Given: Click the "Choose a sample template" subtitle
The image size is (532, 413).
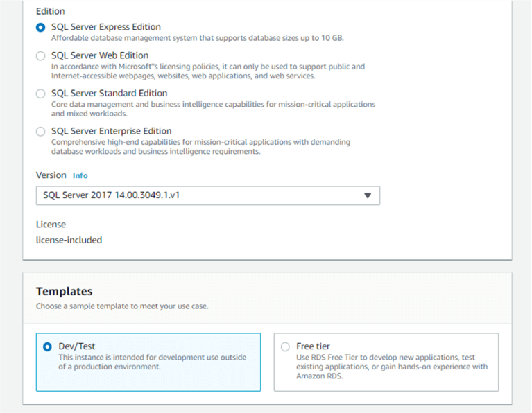Looking at the screenshot, I should click(122, 306).
